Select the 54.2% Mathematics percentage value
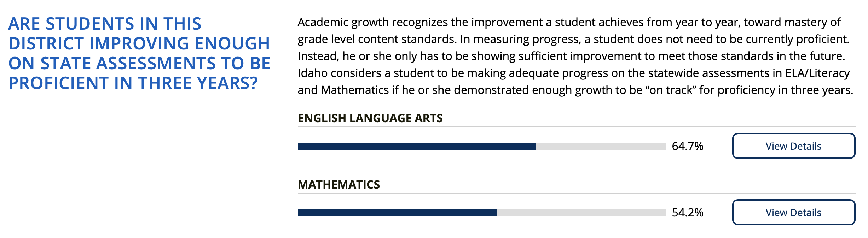The image size is (868, 238). coord(687,213)
